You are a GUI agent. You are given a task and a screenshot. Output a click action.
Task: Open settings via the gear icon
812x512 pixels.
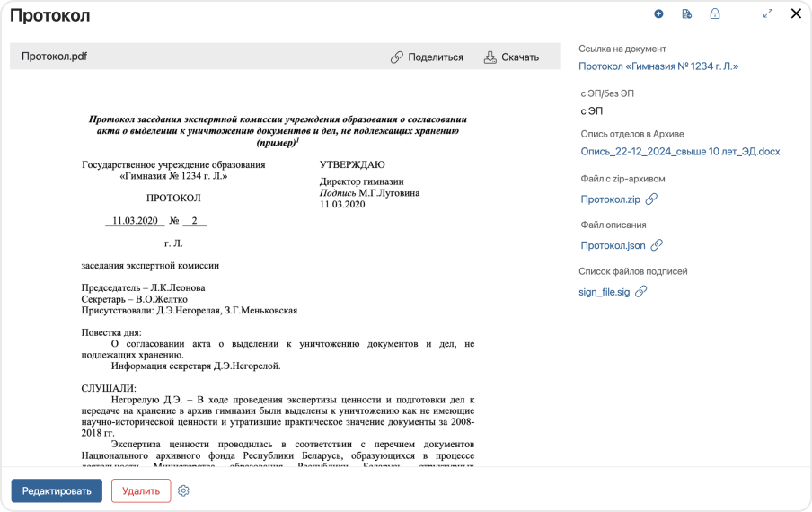pyautogui.click(x=184, y=490)
